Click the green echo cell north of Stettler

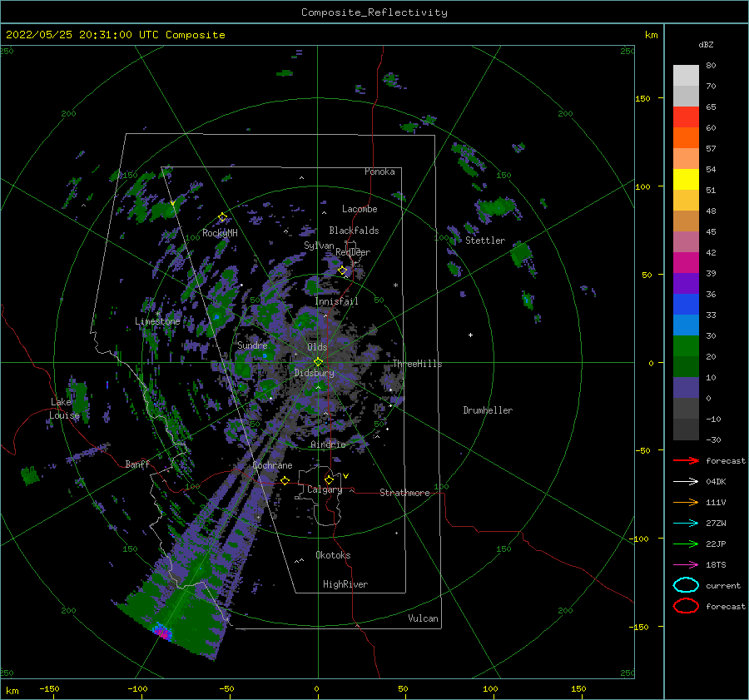point(497,208)
